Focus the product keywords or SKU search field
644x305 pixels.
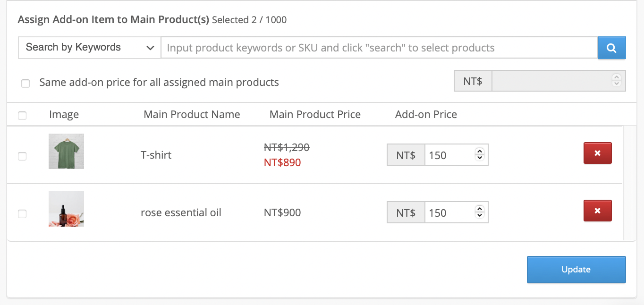click(x=379, y=48)
